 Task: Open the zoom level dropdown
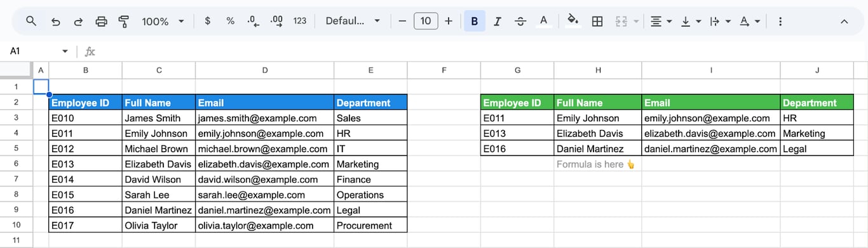click(x=163, y=21)
